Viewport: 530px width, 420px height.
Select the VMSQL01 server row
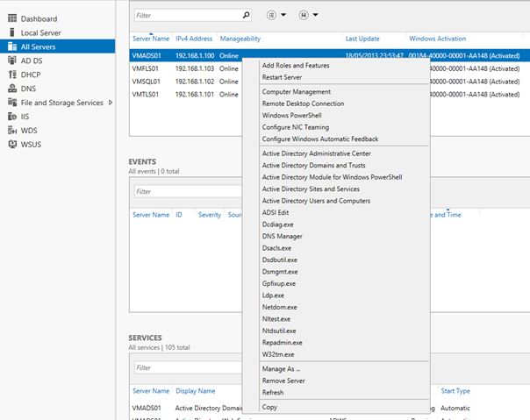point(185,82)
